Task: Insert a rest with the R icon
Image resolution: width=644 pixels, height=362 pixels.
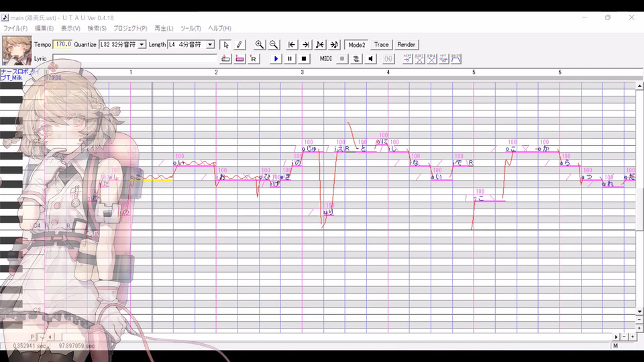Action: tap(254, 59)
